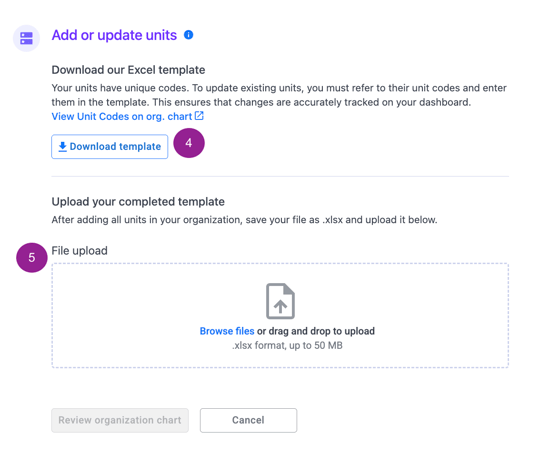Screen dimensions: 560x453
Task: Click inside the dashed file upload drop zone
Action: point(280,315)
